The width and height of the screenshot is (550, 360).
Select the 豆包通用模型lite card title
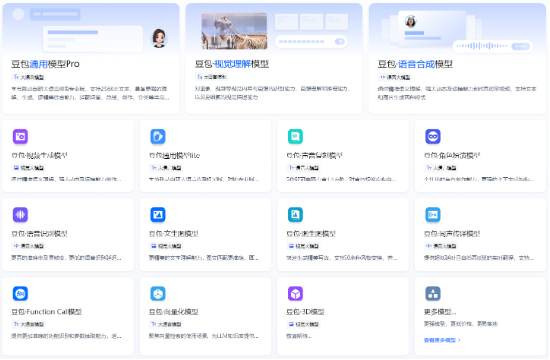pyautogui.click(x=174, y=155)
